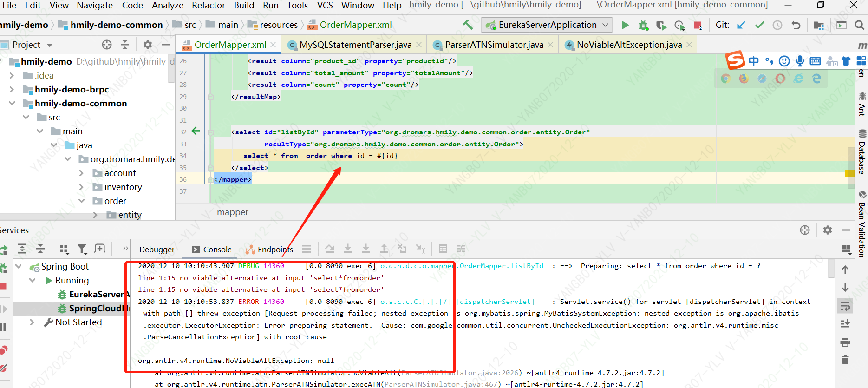The height and width of the screenshot is (388, 868).
Task: Switch to the MySQLStatementParser.java tab
Action: 355,45
